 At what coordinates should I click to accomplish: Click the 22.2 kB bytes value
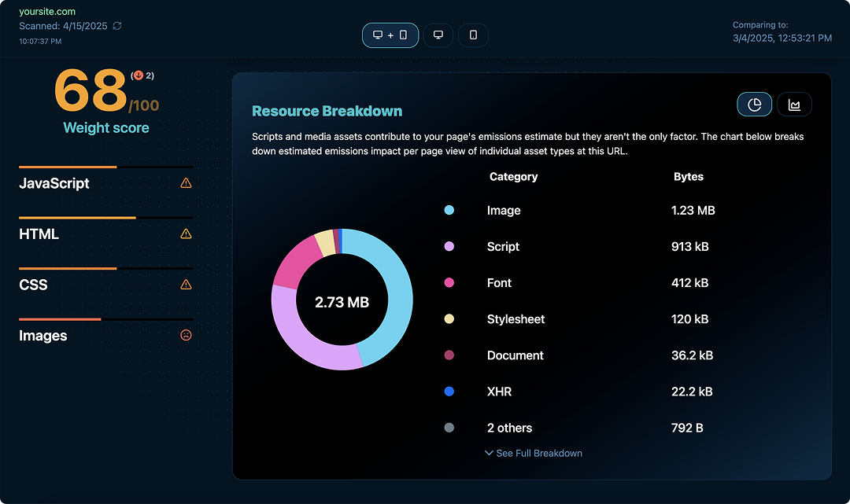[692, 392]
